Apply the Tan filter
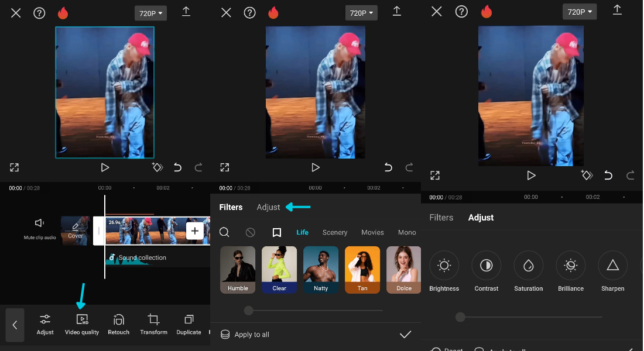The height and width of the screenshot is (351, 644). pos(362,270)
